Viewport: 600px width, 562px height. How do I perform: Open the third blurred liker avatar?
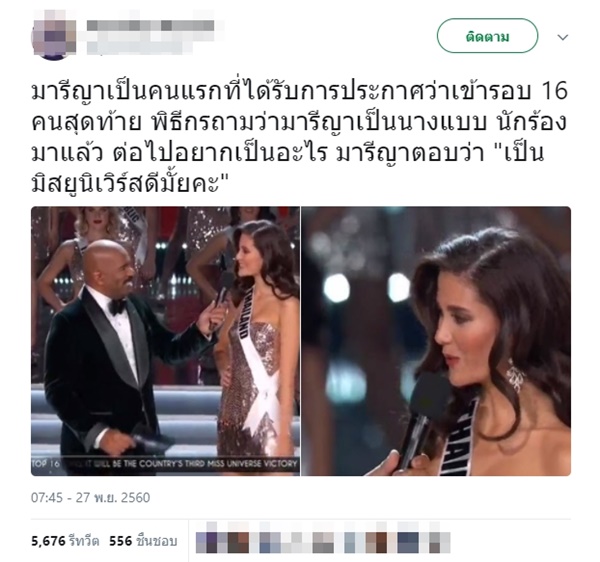(x=271, y=542)
